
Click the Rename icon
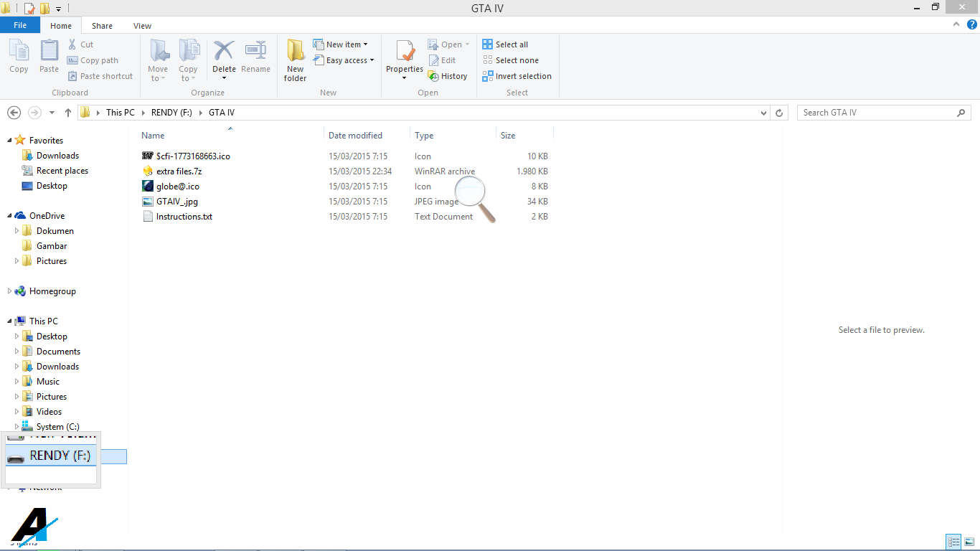[255, 51]
